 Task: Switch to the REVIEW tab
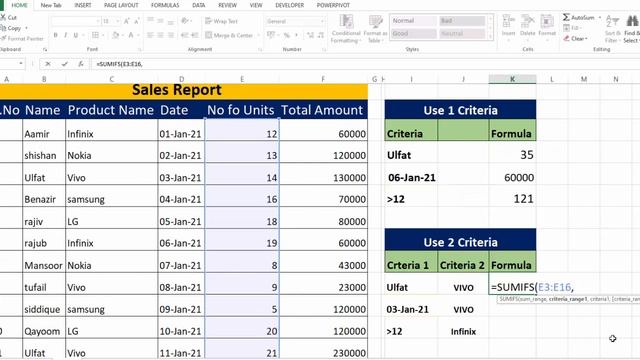(227, 5)
